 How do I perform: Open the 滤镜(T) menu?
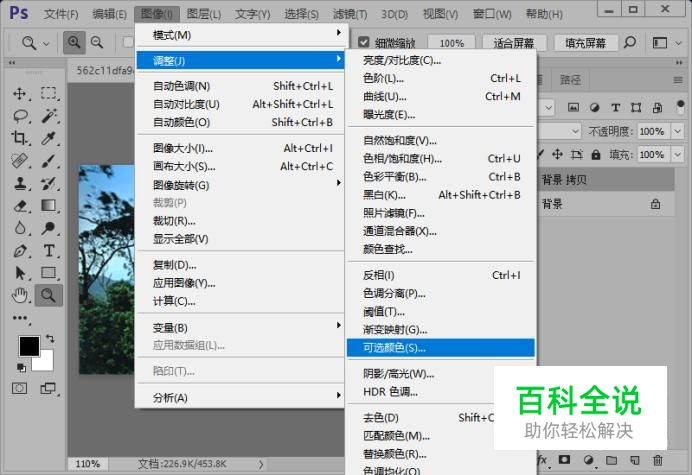(x=350, y=14)
